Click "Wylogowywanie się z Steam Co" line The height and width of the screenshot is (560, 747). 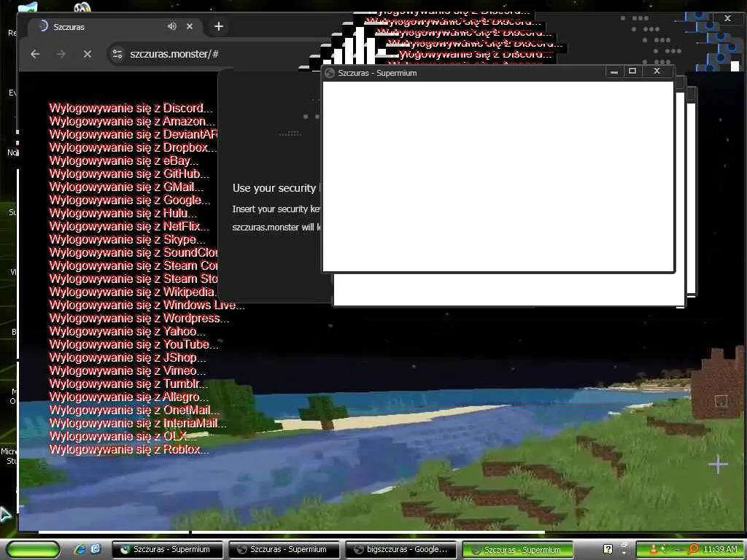(133, 265)
